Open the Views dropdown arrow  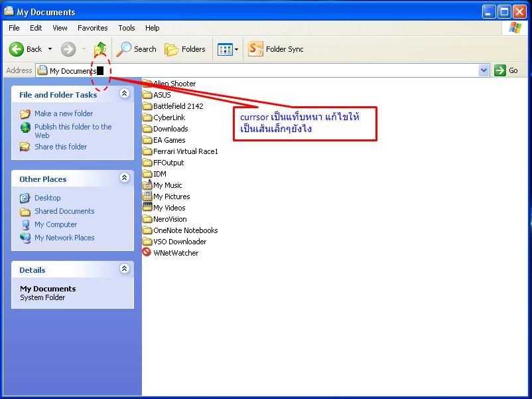click(x=237, y=50)
